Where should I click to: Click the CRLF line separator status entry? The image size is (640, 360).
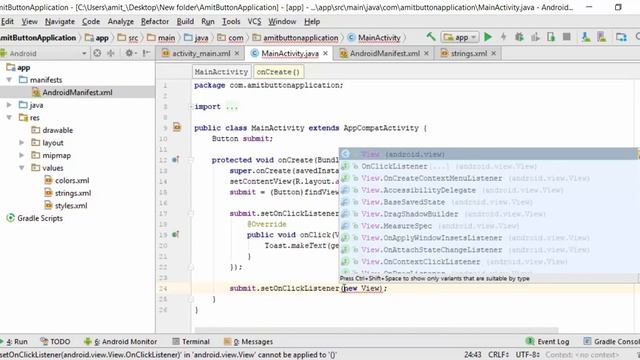pos(498,354)
